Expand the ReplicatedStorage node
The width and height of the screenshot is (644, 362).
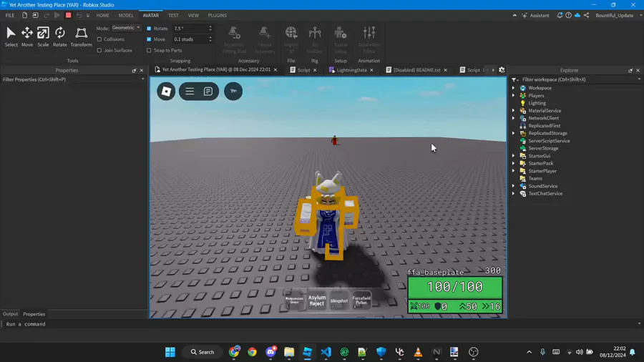pos(513,133)
